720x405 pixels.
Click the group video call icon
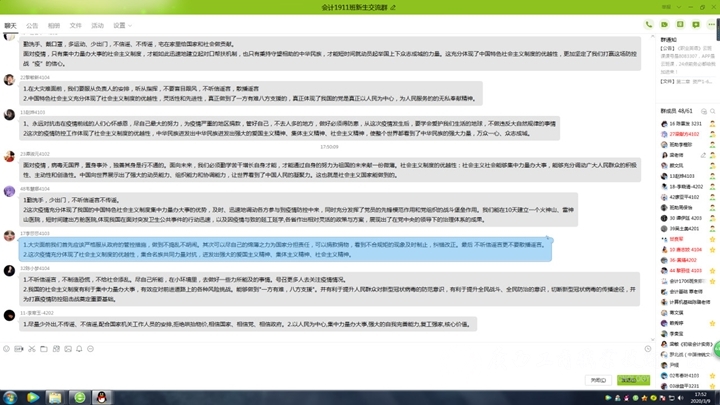pos(665,25)
